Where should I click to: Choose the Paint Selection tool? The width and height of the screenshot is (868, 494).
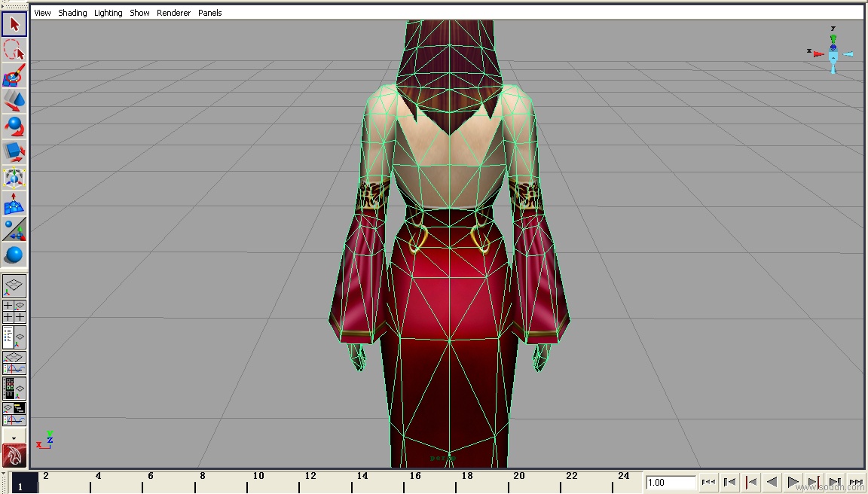(14, 75)
